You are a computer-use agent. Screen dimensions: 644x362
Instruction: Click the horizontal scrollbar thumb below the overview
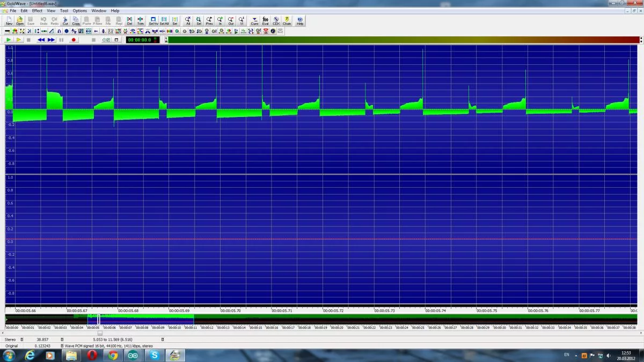(100, 333)
